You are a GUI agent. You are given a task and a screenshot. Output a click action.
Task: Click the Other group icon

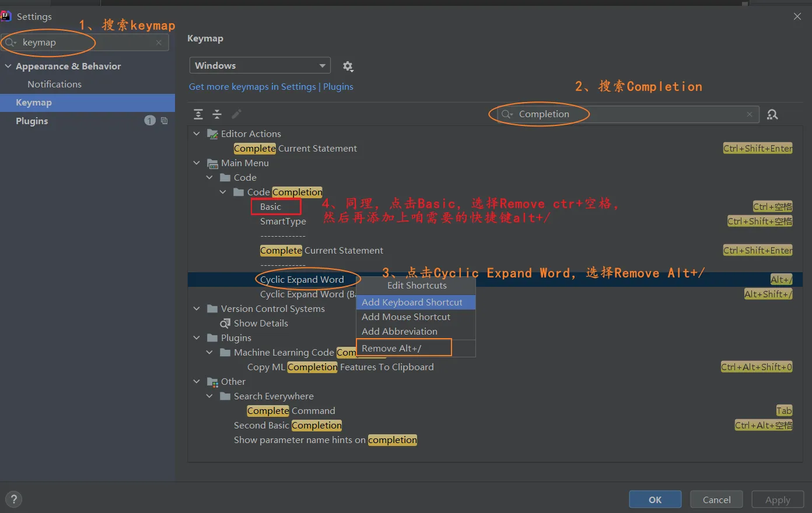click(213, 382)
